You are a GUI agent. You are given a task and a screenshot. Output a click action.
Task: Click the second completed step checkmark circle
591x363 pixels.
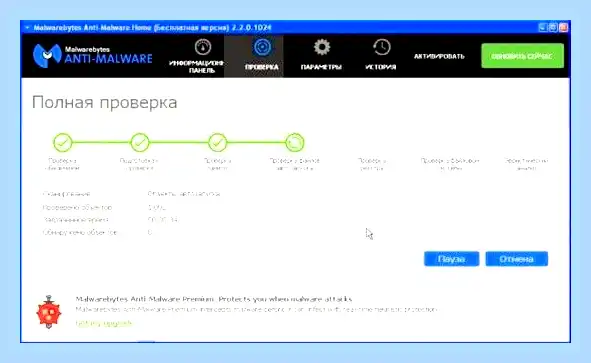click(140, 142)
